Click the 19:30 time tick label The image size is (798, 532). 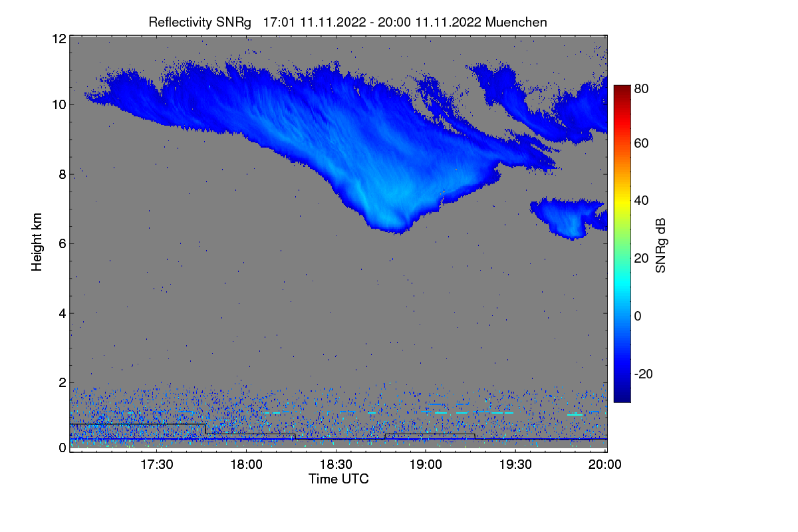(x=515, y=465)
